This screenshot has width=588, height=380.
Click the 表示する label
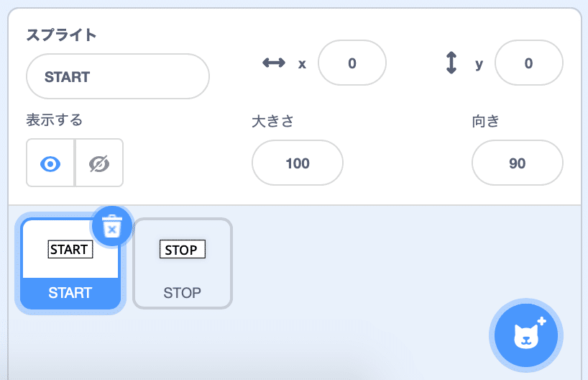click(54, 120)
